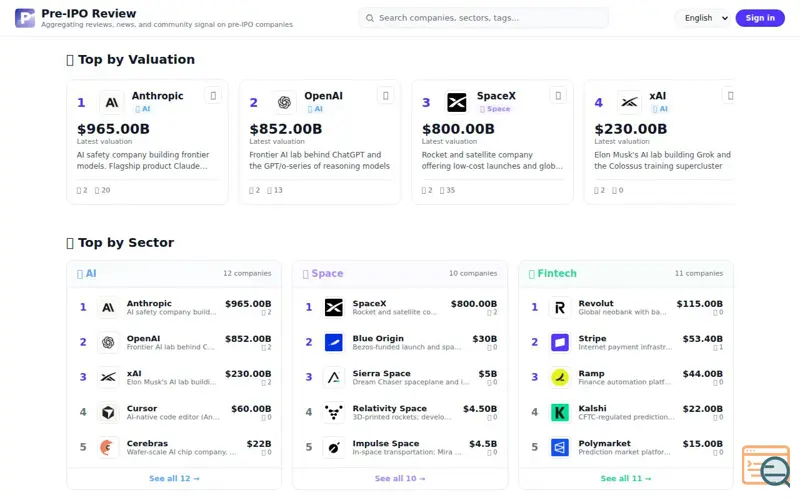Open Stripe name in Fintech list
The height and width of the screenshot is (500, 800).
pyautogui.click(x=592, y=338)
